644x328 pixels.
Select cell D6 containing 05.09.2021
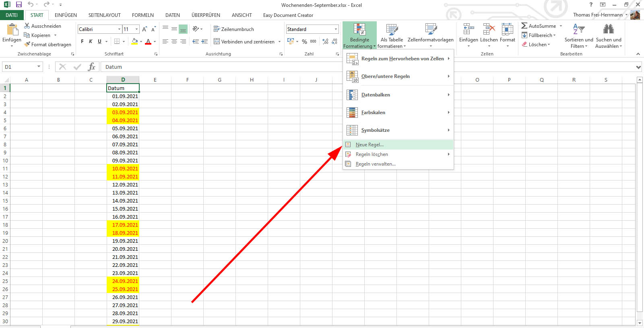point(123,129)
